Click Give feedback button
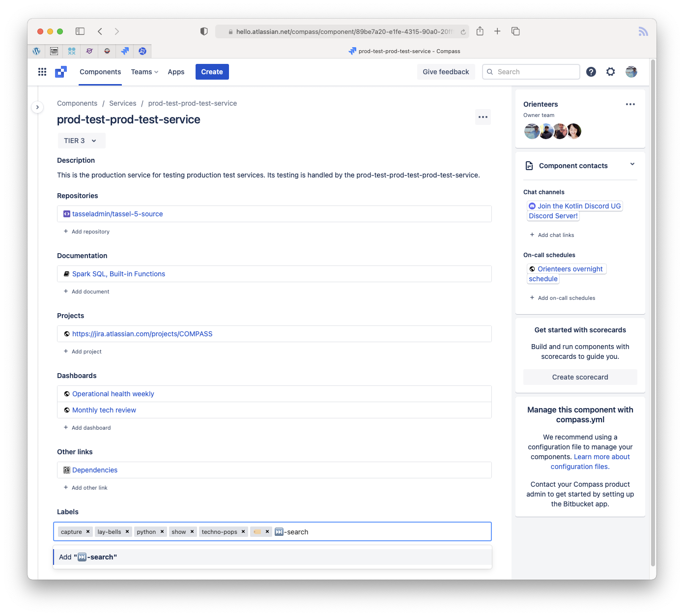The image size is (684, 616). 446,72
